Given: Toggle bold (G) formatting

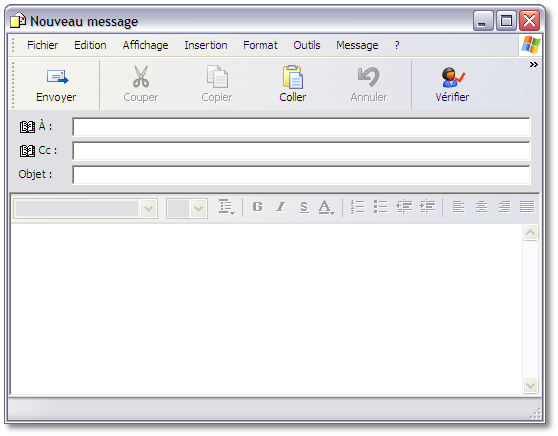Looking at the screenshot, I should 258,206.
